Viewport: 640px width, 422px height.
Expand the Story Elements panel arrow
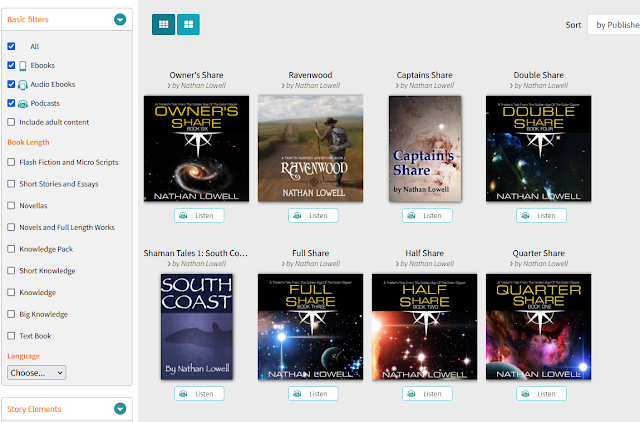click(120, 409)
